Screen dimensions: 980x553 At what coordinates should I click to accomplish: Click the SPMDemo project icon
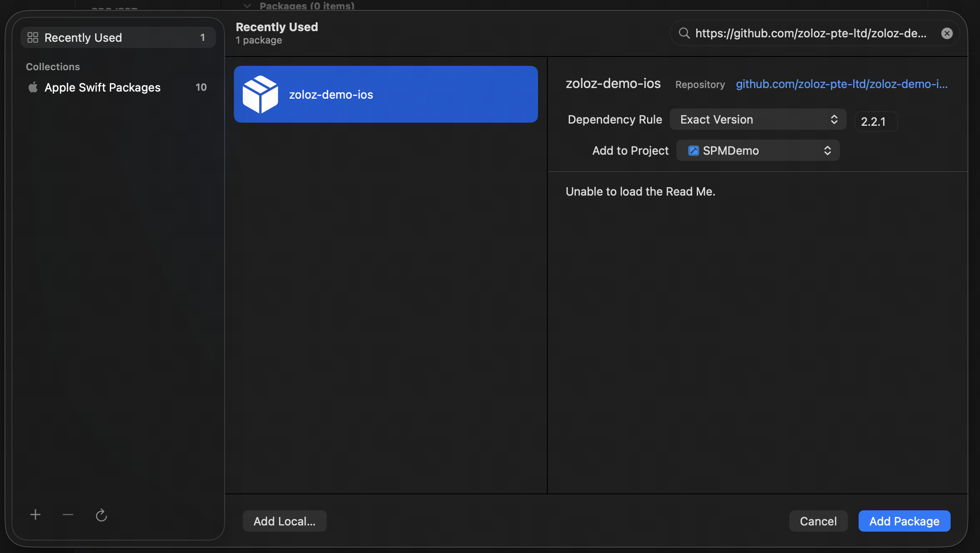[693, 150]
